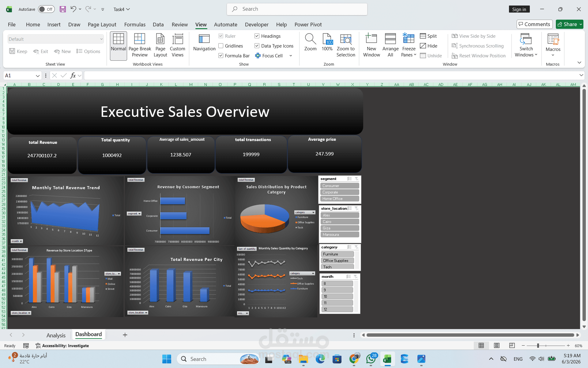The image size is (588, 368).
Task: Open Excel from the taskbar
Action: click(x=387, y=359)
